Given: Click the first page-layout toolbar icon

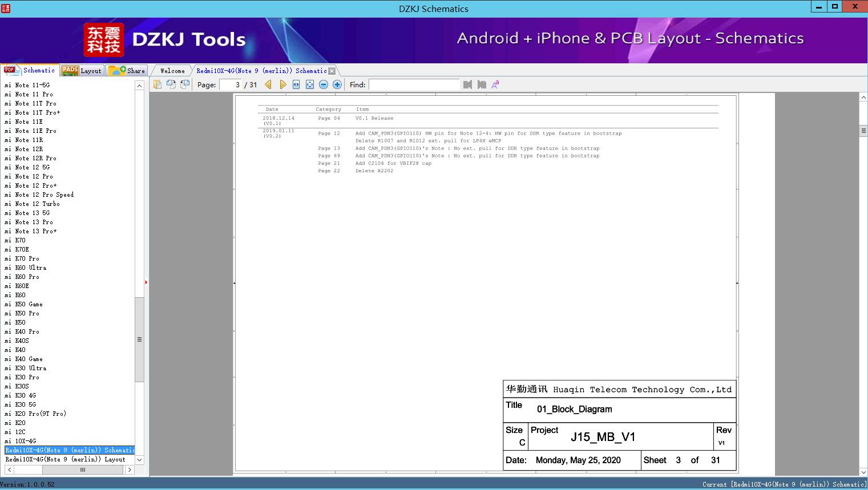Looking at the screenshot, I should (x=158, y=84).
